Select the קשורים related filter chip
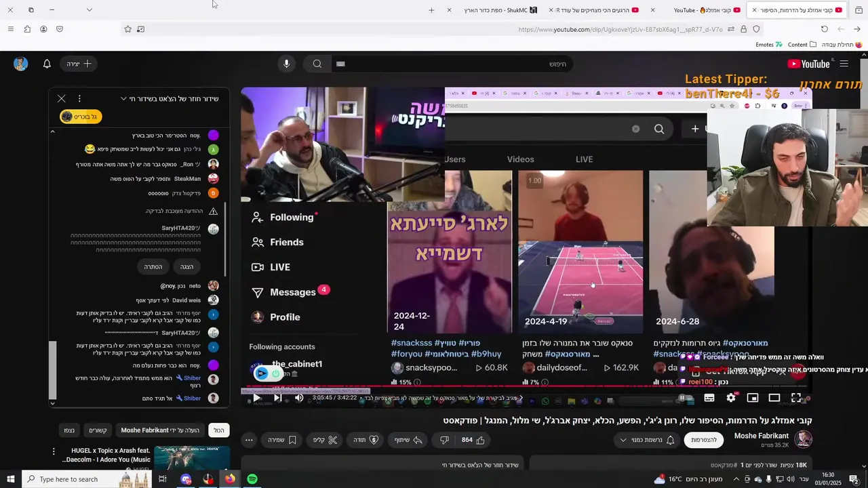The height and width of the screenshot is (488, 868). point(98,430)
